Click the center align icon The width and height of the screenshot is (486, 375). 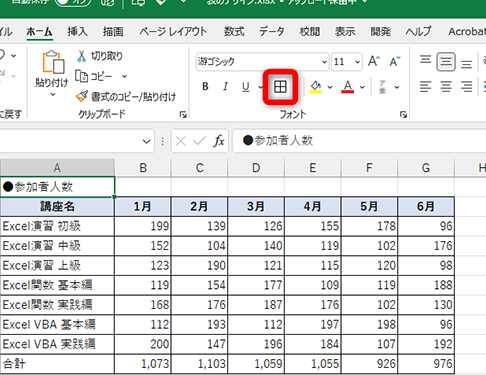[x=446, y=87]
